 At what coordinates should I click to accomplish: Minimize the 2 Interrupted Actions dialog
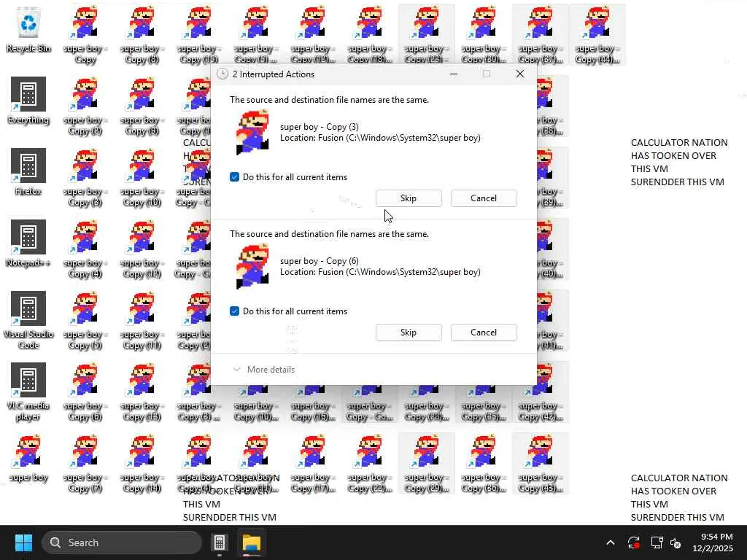tap(454, 74)
